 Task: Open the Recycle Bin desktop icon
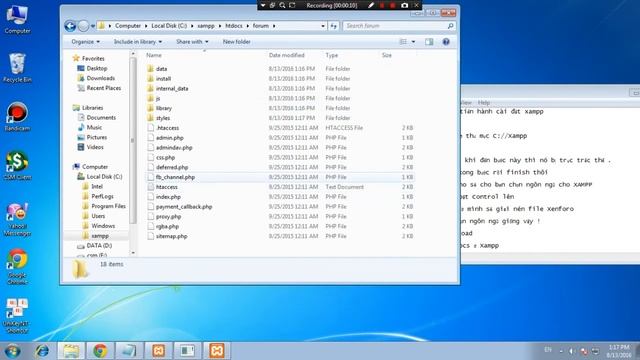pos(17,68)
